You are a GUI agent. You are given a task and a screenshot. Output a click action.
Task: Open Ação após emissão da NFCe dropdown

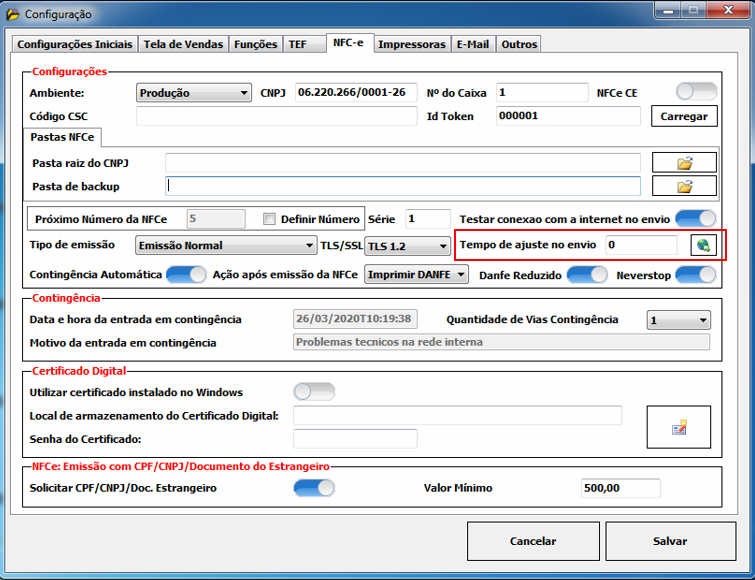point(416,274)
